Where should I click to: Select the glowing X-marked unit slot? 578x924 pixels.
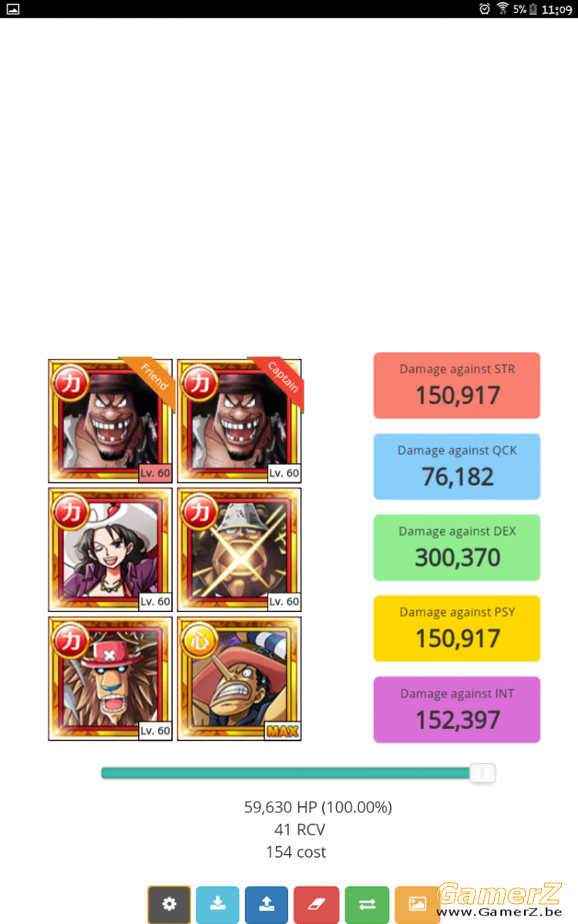click(240, 550)
